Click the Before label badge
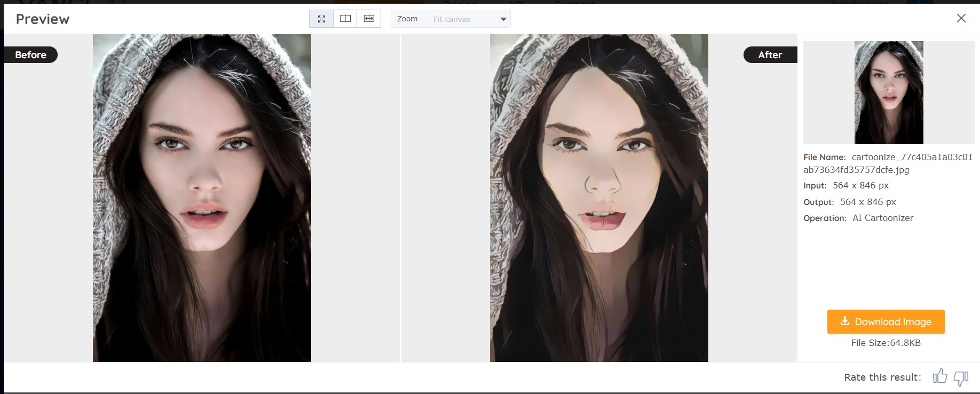Image resolution: width=980 pixels, height=394 pixels. (x=30, y=55)
